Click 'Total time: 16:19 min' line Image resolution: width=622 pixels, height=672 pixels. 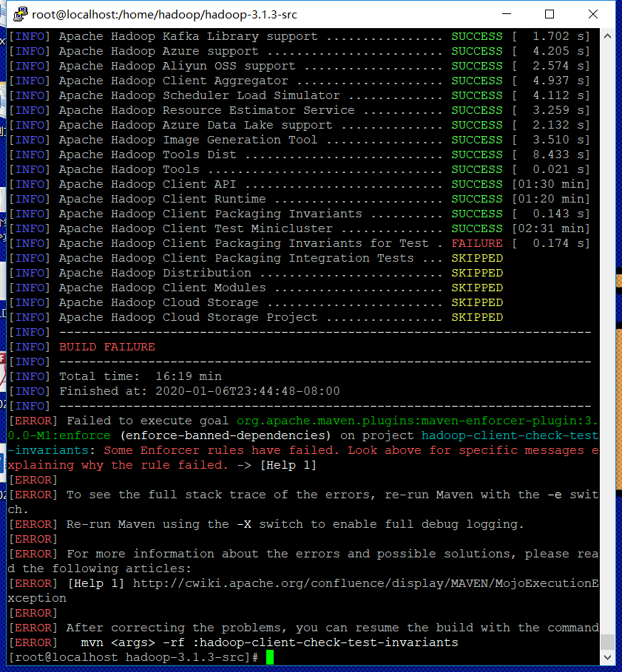[141, 376]
